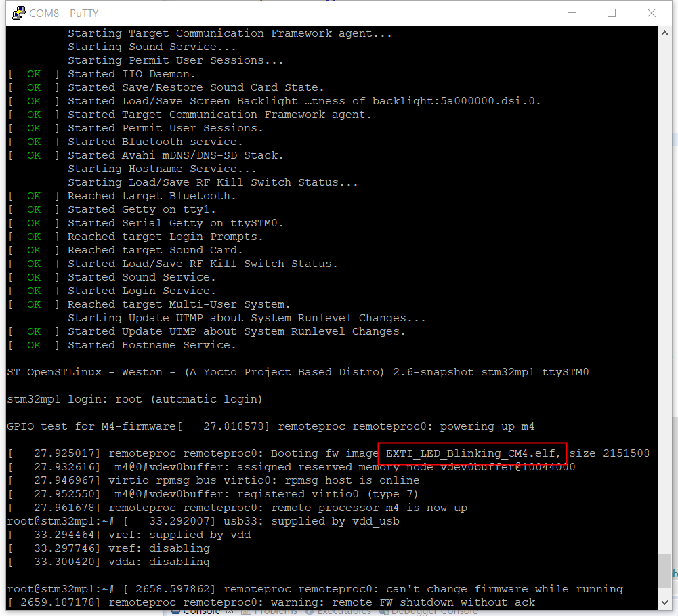The image size is (678, 616).
Task: Click 'Started Serial Getty on ttySTM0.' line
Action: 146,223
